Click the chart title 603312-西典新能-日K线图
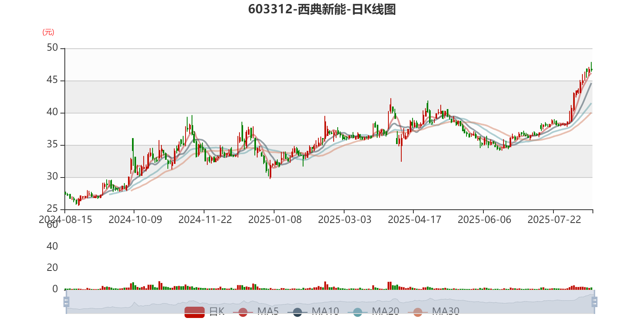This screenshot has width=644, height=322. 322,9
